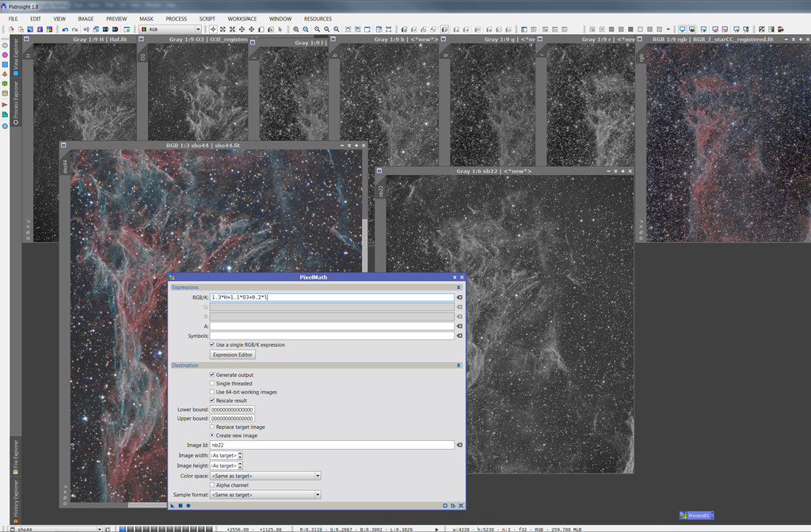Click the Symbols input field
The height and width of the screenshot is (532, 811).
(332, 336)
